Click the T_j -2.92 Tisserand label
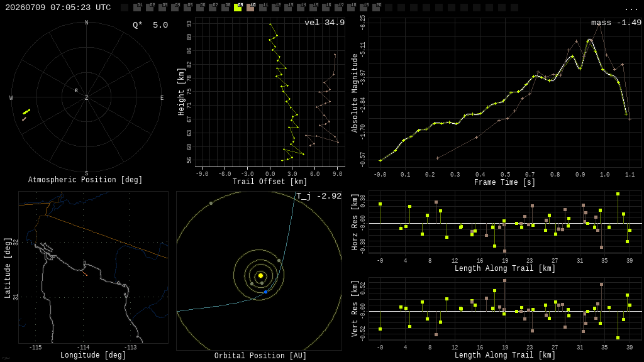This screenshot has width=644, height=362. [x=319, y=196]
